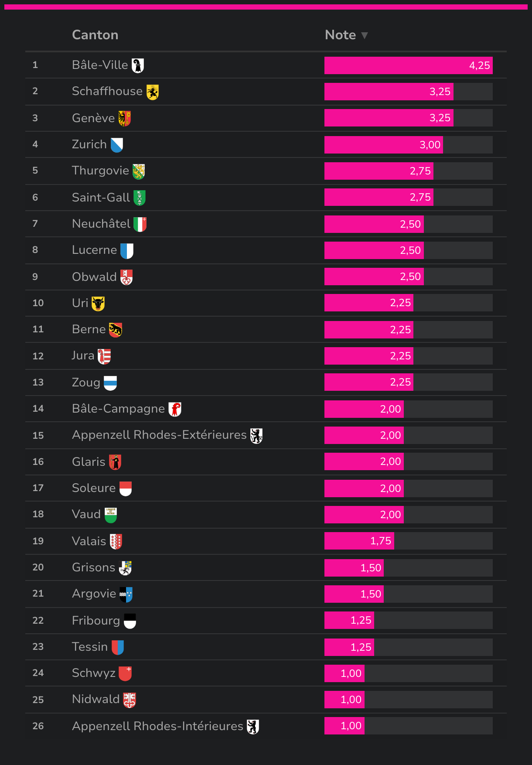The image size is (532, 765).
Task: Click the Valais 1,75 score bar
Action: 359,541
